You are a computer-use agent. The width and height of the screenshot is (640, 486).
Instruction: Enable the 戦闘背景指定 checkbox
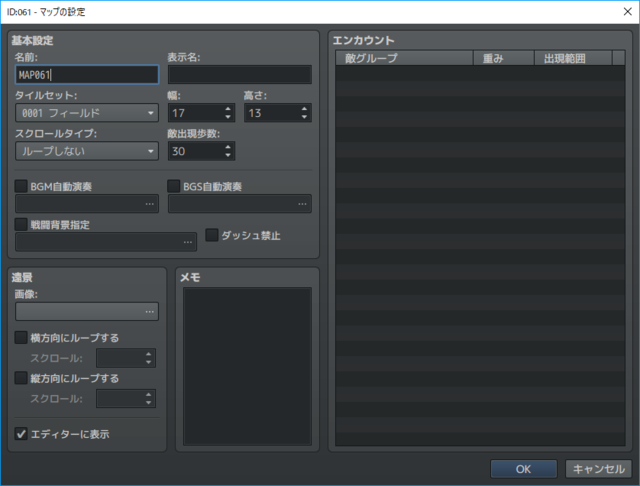(21, 224)
